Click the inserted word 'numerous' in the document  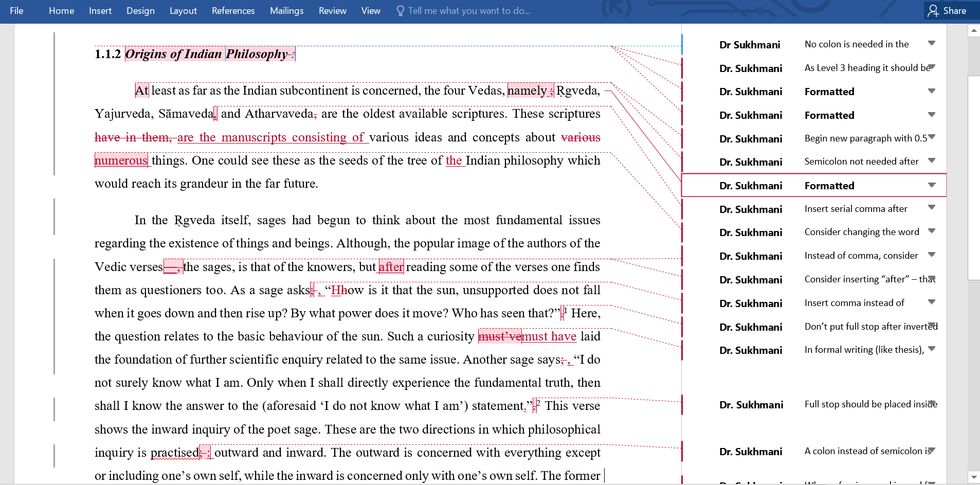click(x=121, y=160)
